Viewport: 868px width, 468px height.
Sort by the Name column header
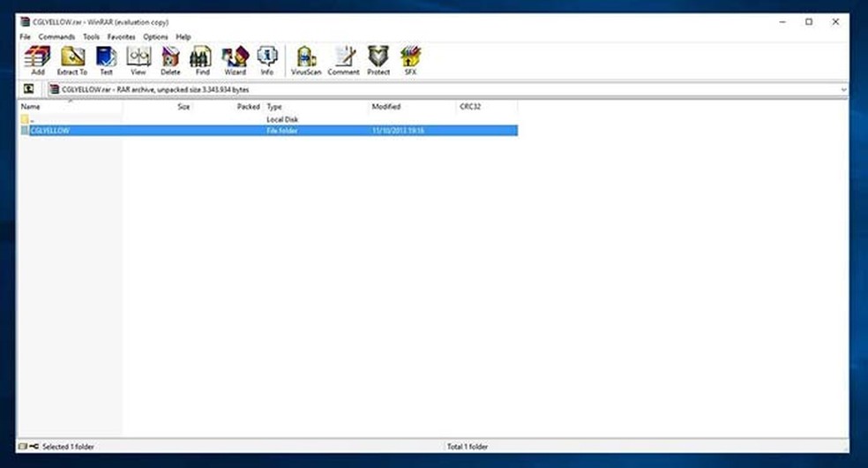point(71,106)
